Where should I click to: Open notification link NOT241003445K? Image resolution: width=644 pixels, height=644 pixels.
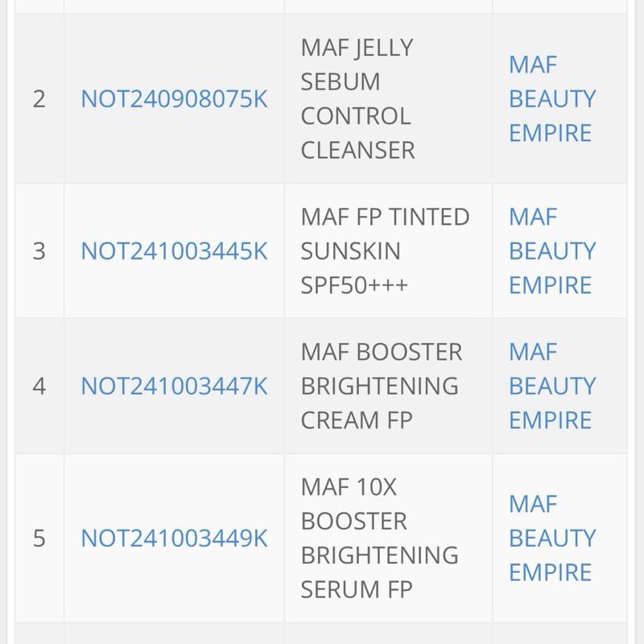[174, 251]
